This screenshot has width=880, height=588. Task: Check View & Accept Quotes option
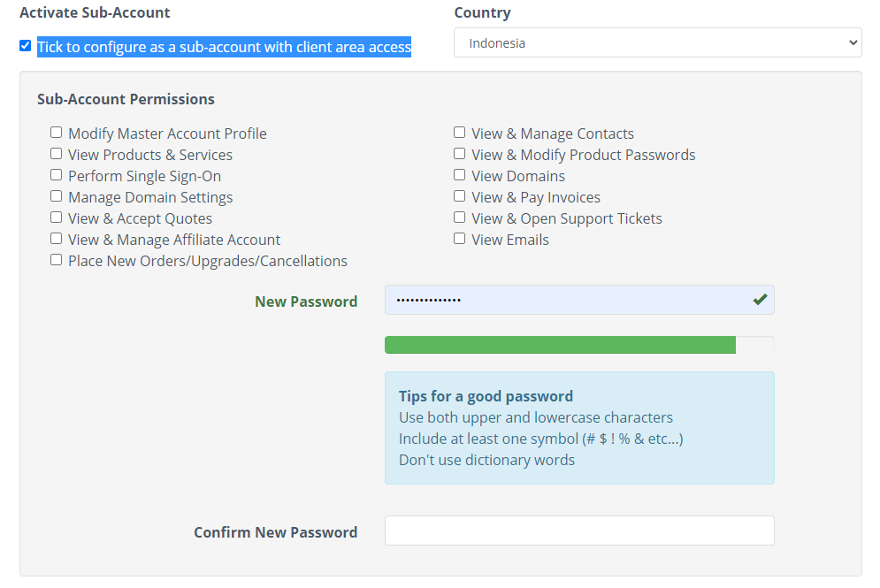57,218
